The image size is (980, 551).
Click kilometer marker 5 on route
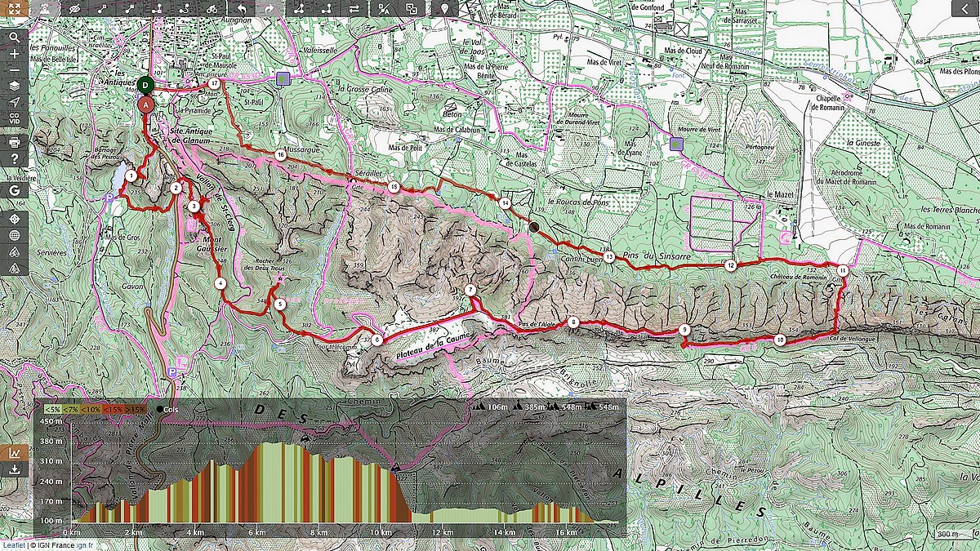(x=279, y=304)
